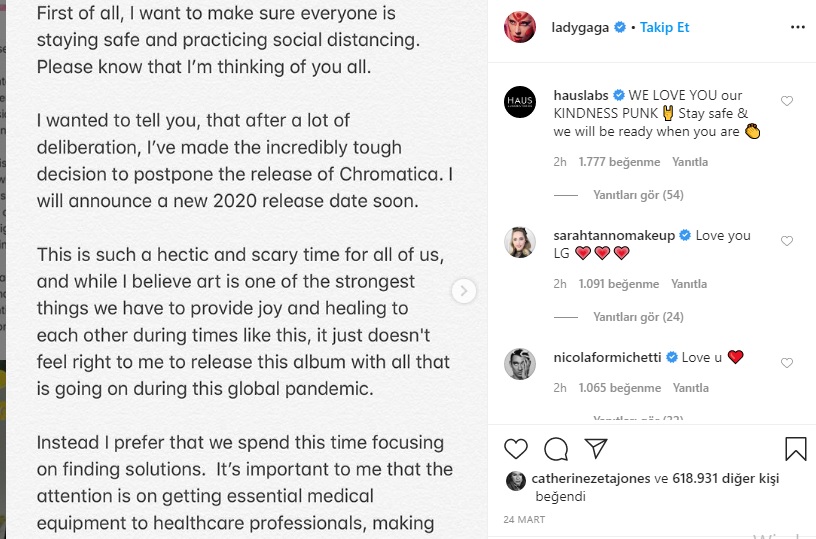
Task: Like the hauslabs comment
Action: 786,101
